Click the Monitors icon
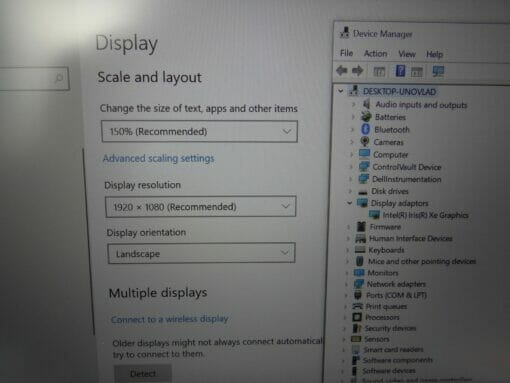Image resolution: width=510 pixels, height=383 pixels. [359, 273]
